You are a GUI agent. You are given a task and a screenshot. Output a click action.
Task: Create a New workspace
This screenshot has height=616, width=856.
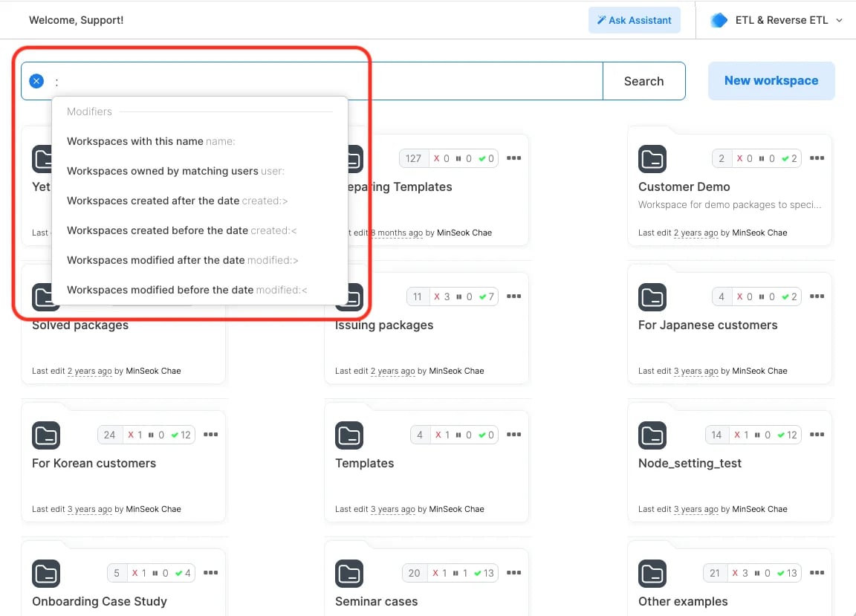point(771,81)
